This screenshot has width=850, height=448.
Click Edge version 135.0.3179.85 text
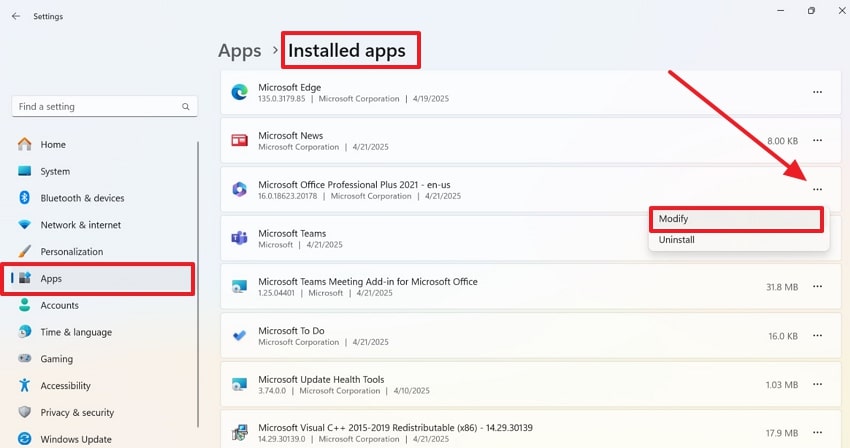(x=281, y=99)
